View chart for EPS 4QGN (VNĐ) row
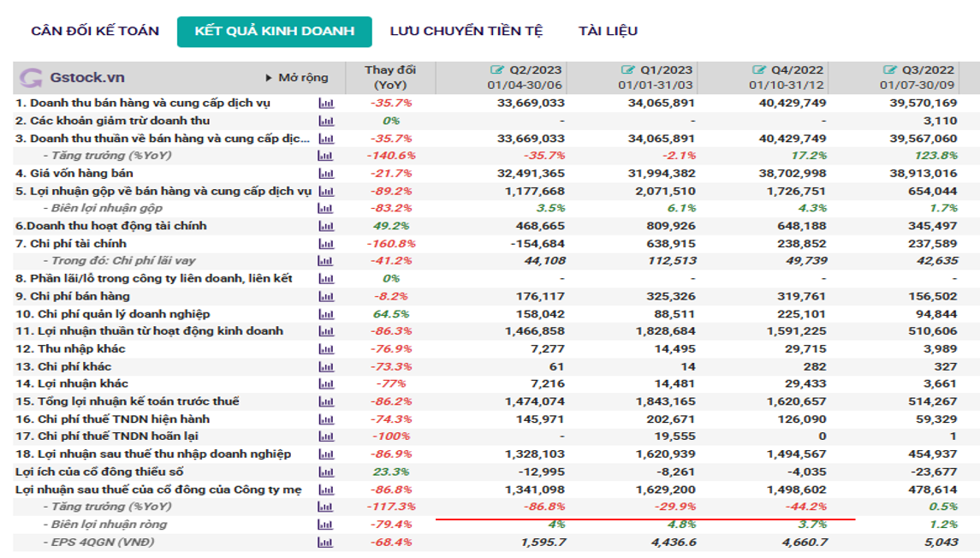The height and width of the screenshot is (558, 980). [x=325, y=542]
